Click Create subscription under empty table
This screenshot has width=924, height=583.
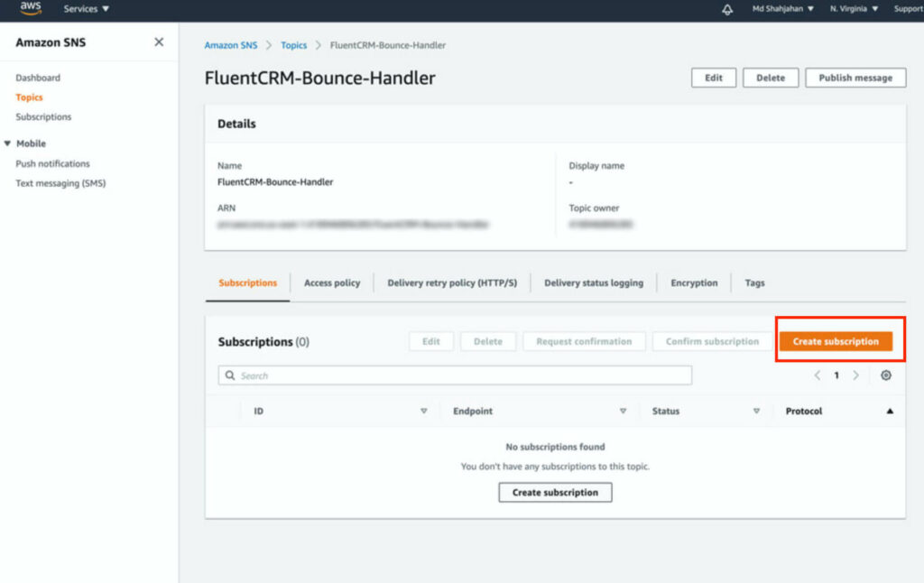pyautogui.click(x=555, y=492)
